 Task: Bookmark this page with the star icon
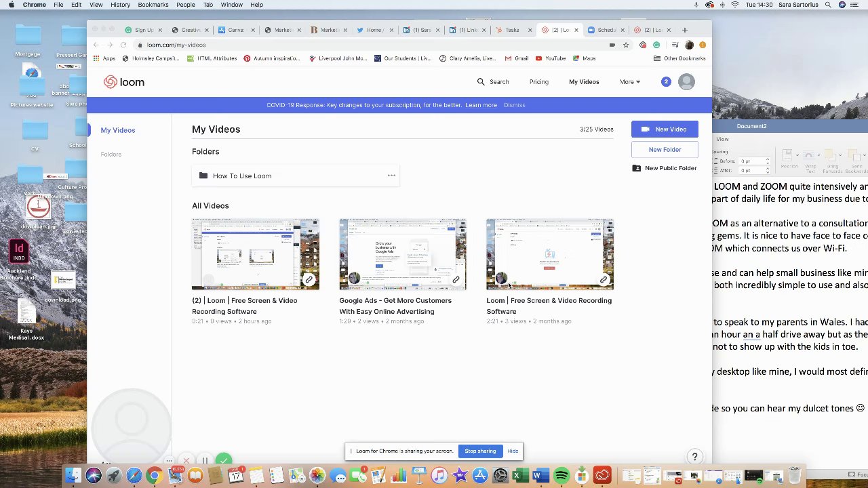626,45
